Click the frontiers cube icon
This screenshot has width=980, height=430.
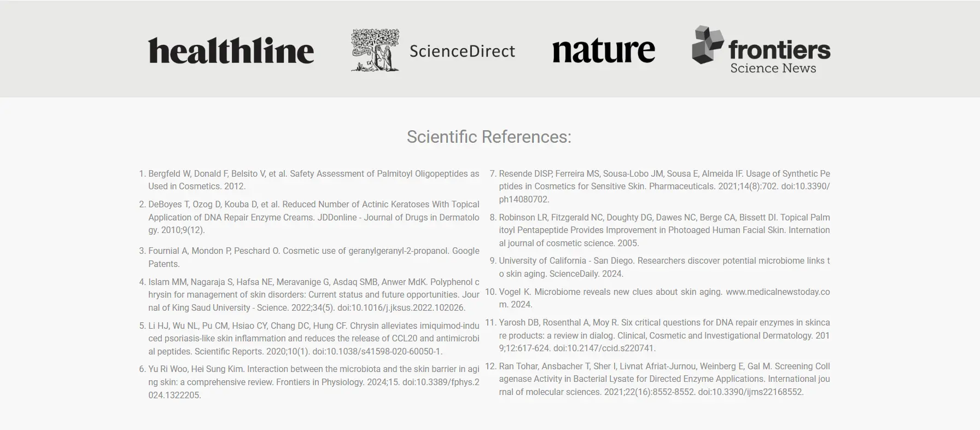708,45
